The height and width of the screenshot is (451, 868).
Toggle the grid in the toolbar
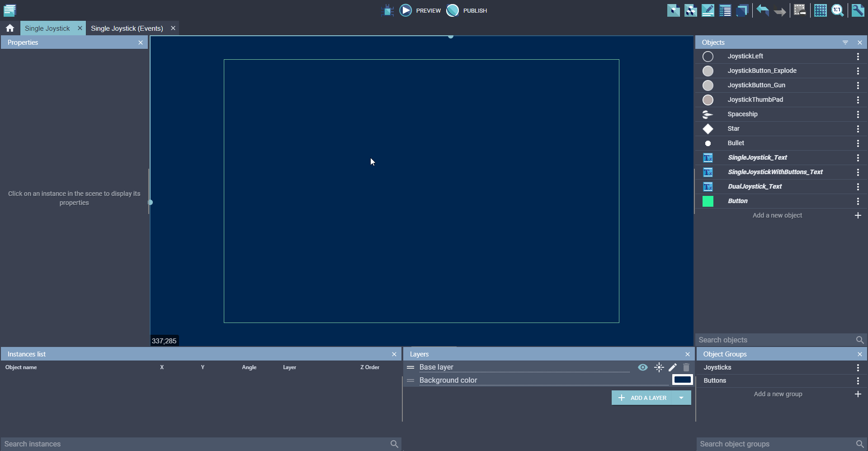point(820,10)
